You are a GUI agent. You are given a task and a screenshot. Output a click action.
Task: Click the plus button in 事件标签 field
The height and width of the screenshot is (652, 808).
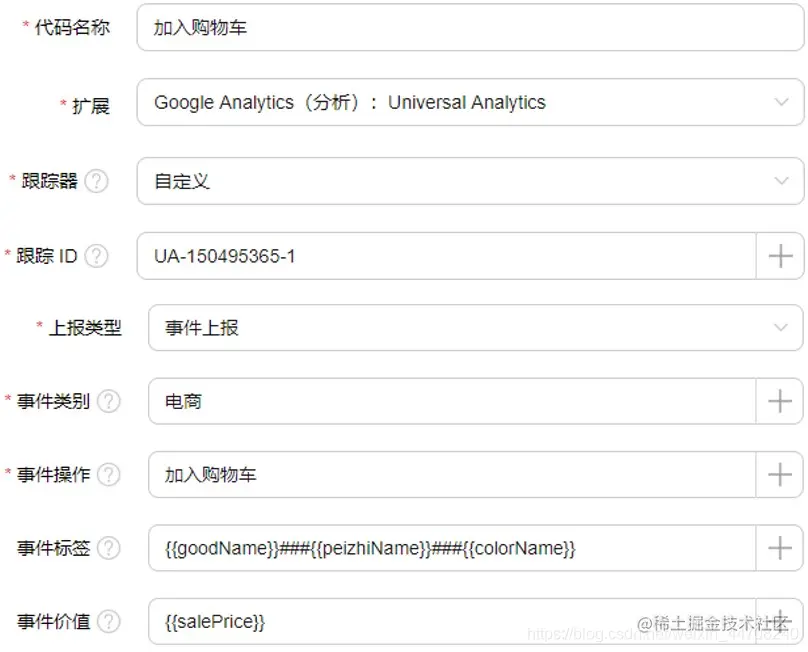780,548
